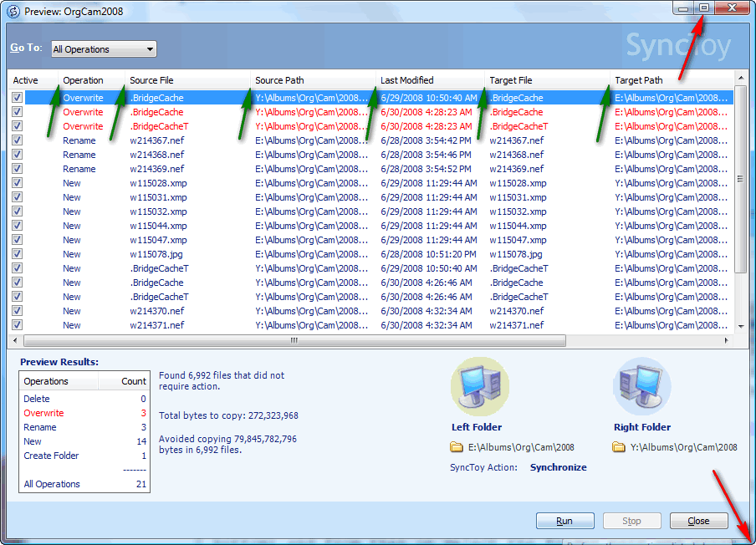Click the Stop button
This screenshot has height=545, width=756.
631,521
